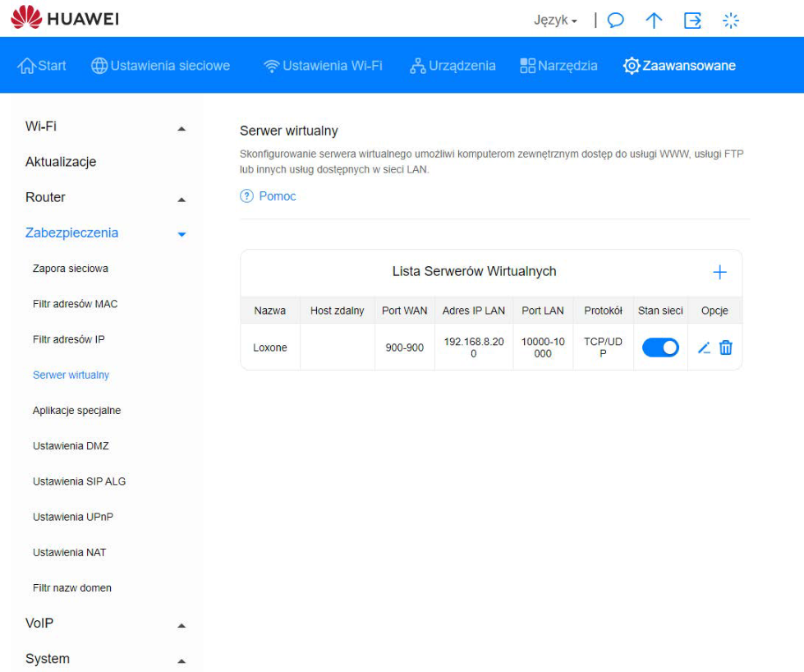Open the Zapora sieciowa settings page
The image size is (804, 672).
(x=71, y=269)
